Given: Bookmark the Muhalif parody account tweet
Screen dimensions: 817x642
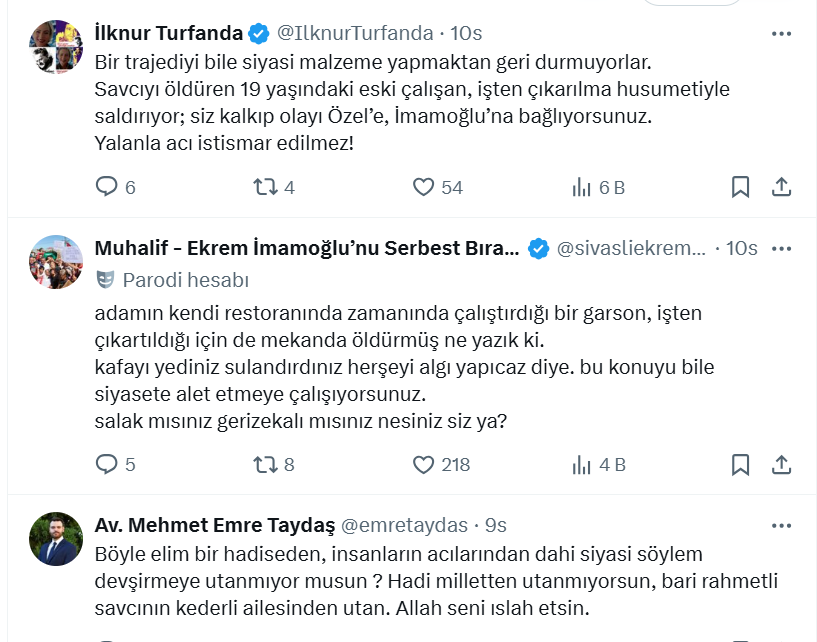Looking at the screenshot, I should (x=740, y=464).
